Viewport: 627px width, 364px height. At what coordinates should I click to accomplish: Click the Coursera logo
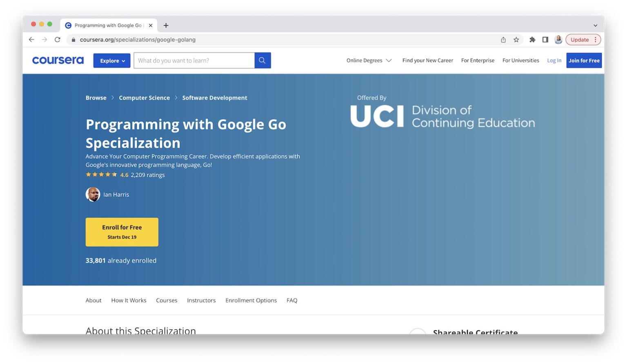58,60
